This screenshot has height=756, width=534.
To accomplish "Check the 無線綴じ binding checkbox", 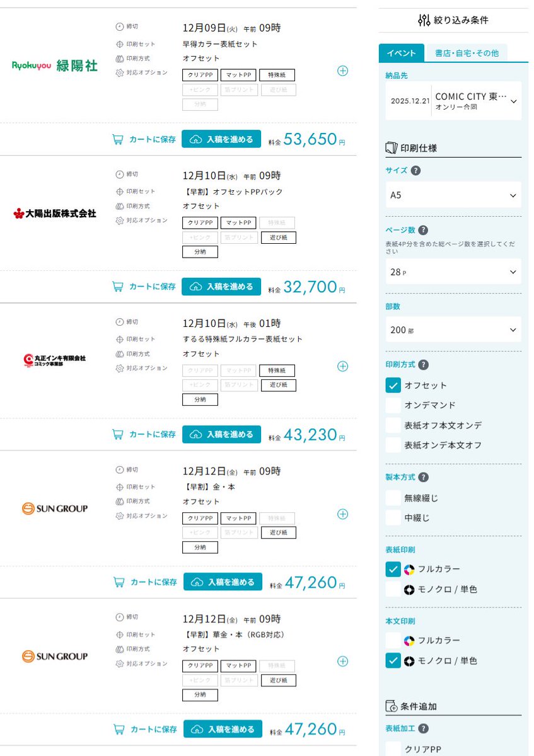I will (393, 498).
